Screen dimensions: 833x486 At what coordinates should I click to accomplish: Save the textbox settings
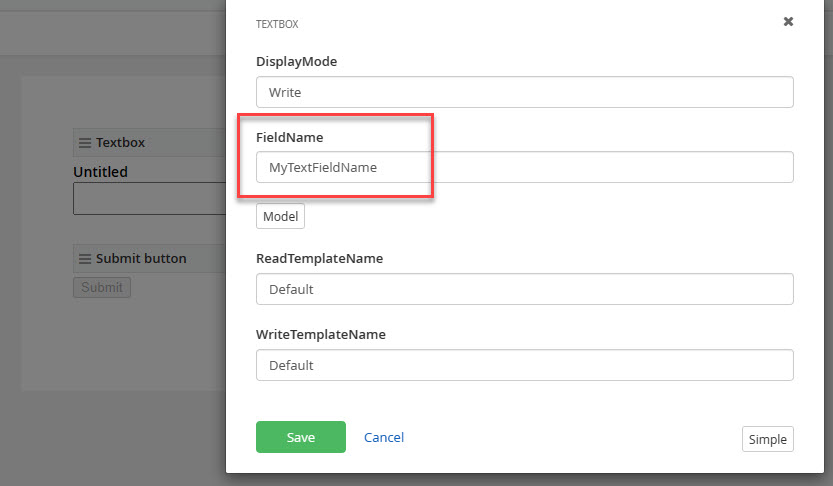301,437
